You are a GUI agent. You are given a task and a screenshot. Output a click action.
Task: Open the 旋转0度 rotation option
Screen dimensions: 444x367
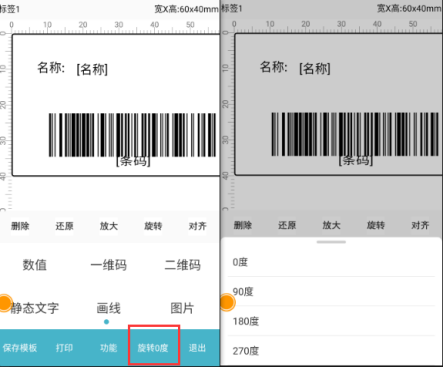click(x=153, y=348)
